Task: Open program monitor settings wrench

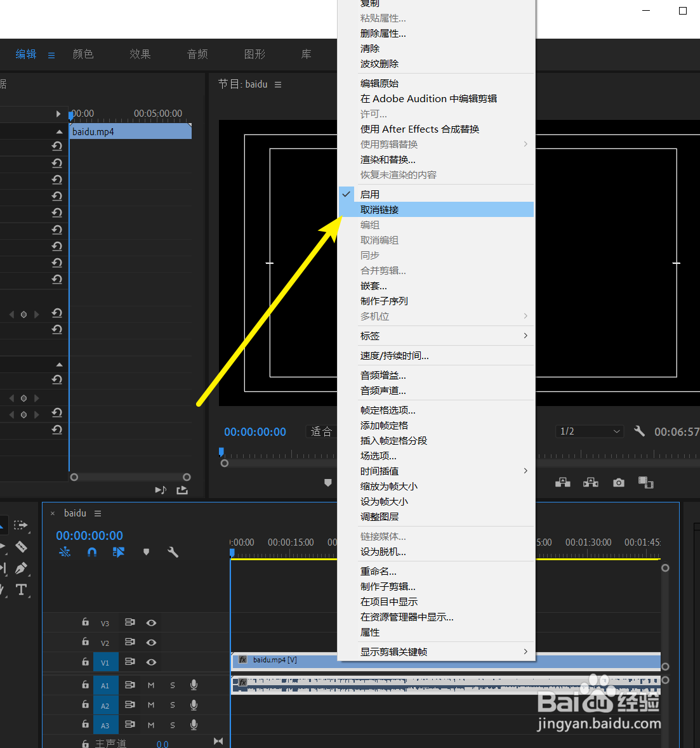Action: coord(640,431)
